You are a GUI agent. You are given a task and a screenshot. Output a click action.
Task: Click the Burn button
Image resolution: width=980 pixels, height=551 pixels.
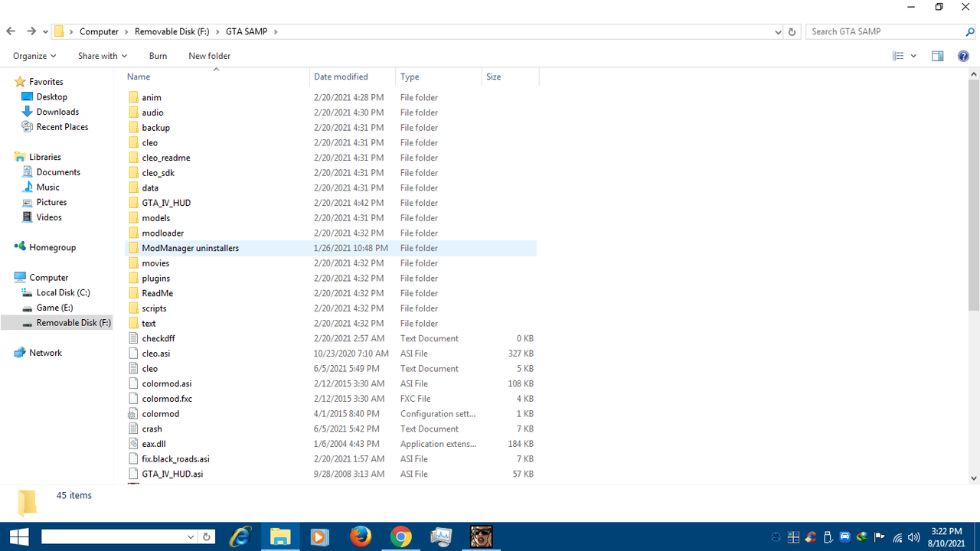click(158, 56)
